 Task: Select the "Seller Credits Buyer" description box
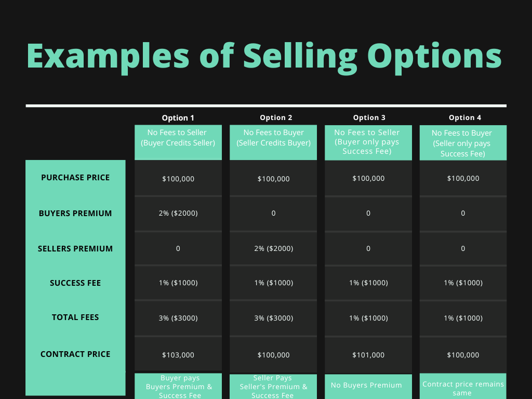pos(273,142)
